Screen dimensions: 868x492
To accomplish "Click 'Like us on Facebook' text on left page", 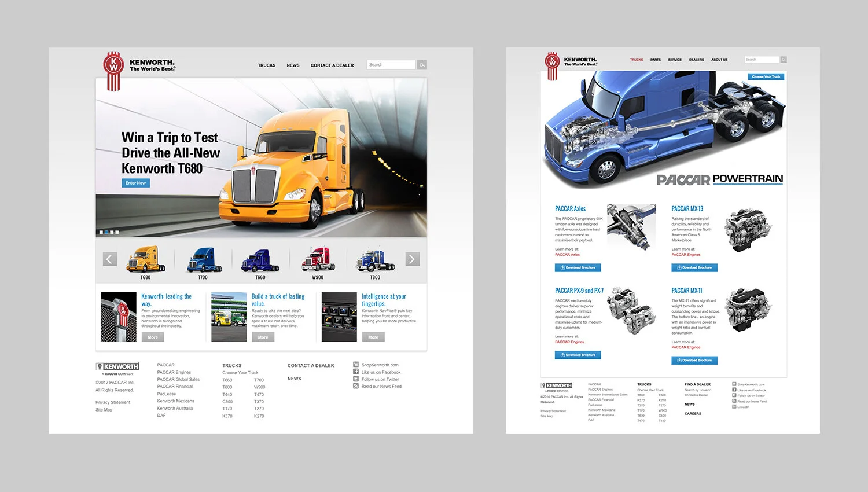I will pos(381,372).
